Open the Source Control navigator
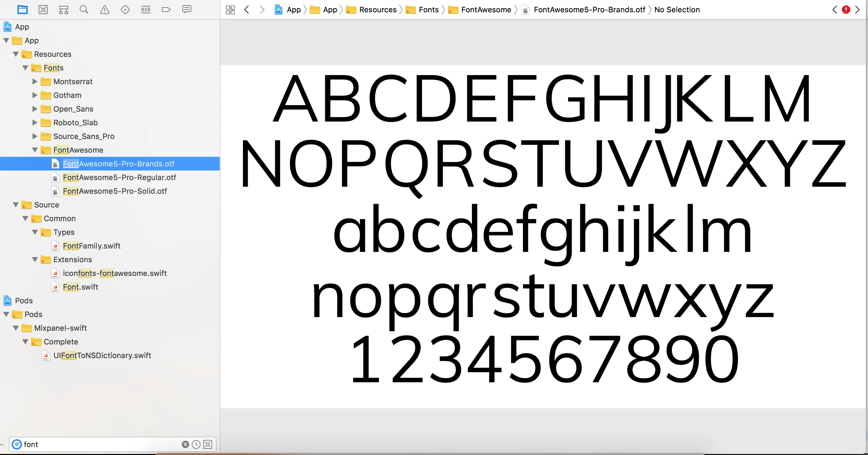868x455 pixels. tap(43, 10)
